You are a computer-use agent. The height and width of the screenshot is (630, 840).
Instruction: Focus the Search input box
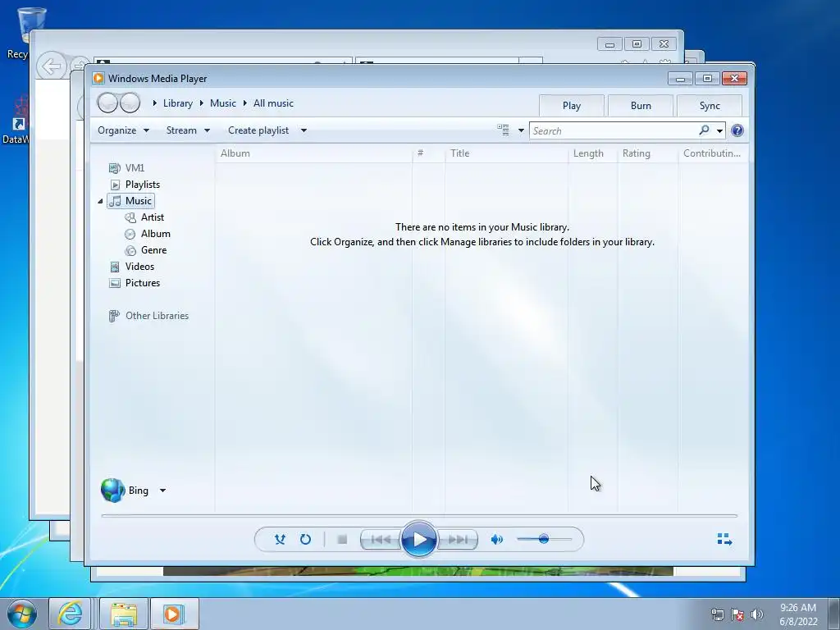point(614,130)
